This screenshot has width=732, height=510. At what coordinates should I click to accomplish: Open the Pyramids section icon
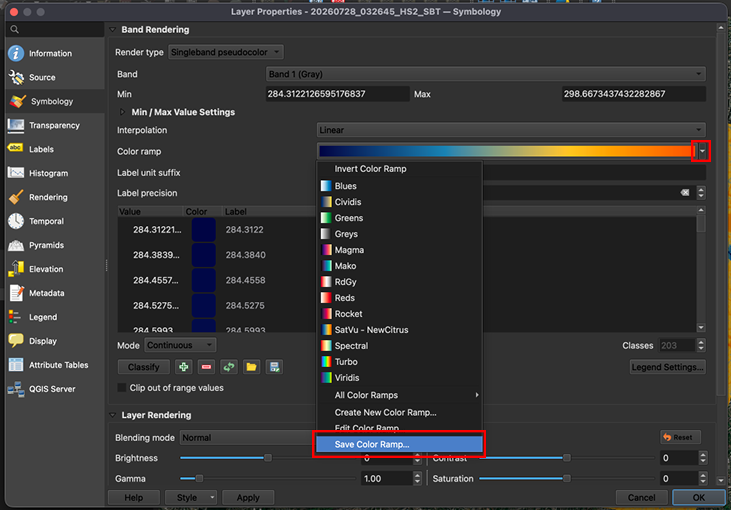(x=16, y=245)
